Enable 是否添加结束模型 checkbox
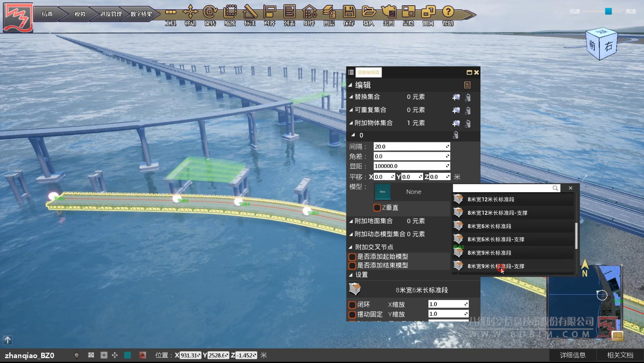The width and height of the screenshot is (644, 363). (352, 266)
